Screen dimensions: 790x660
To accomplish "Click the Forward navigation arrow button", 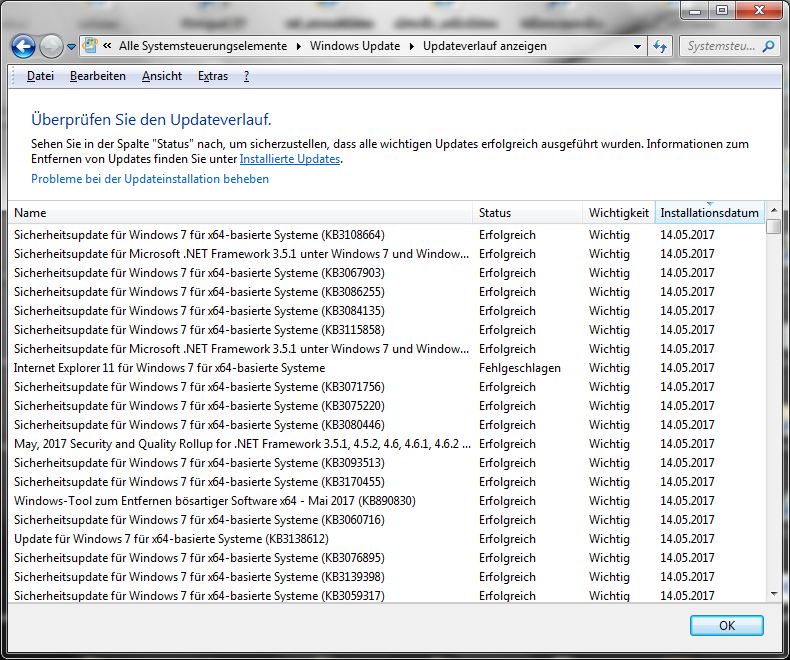I will point(51,47).
